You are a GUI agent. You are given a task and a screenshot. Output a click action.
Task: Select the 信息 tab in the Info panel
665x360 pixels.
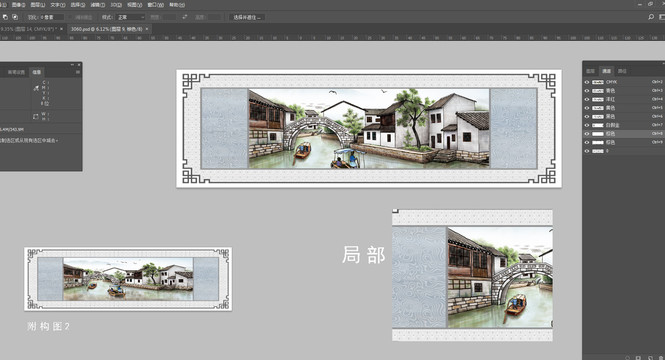(37, 72)
